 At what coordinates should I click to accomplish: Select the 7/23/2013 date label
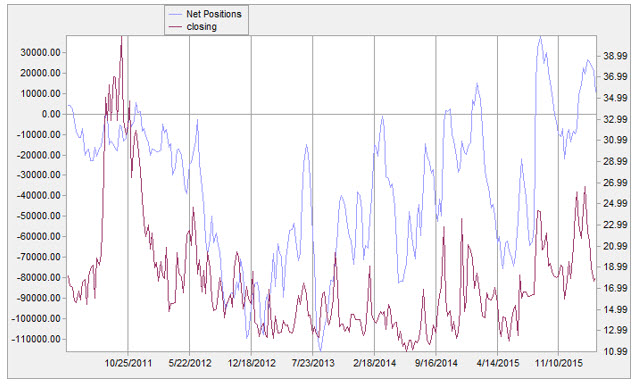pos(313,363)
